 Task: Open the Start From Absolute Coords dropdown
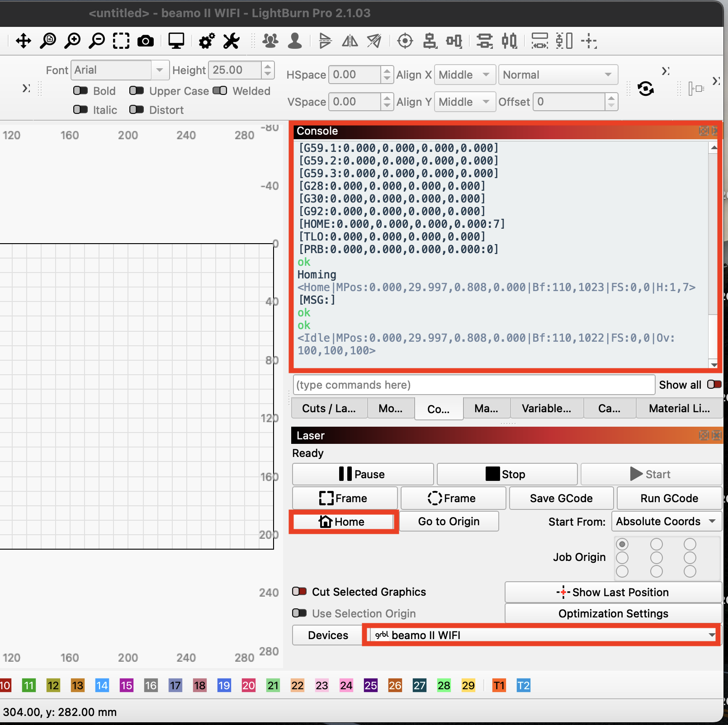tap(667, 522)
